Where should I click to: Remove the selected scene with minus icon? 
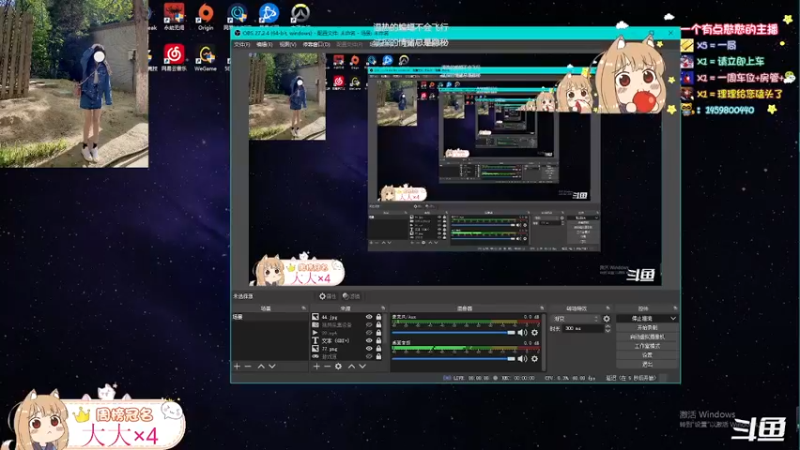pyautogui.click(x=248, y=366)
